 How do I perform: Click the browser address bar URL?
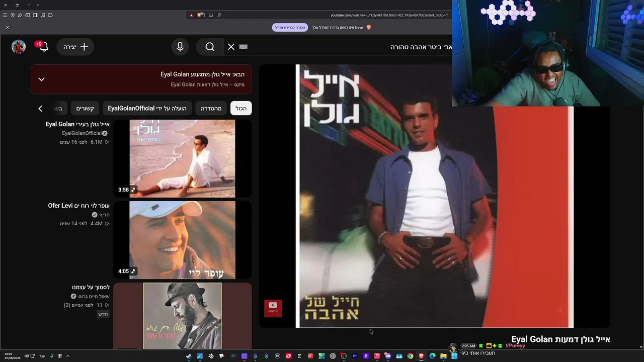click(389, 15)
